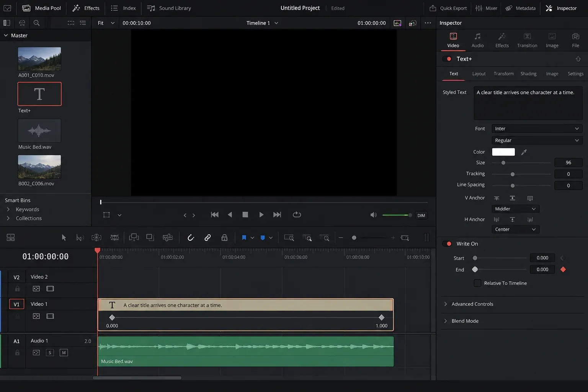The image size is (588, 392).
Task: Toggle Text+ enable switch off
Action: point(447,59)
